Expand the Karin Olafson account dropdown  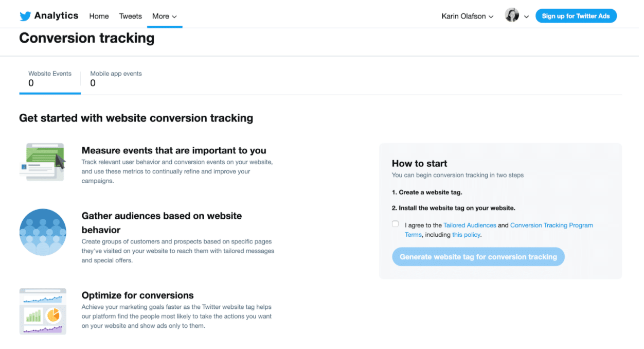pyautogui.click(x=468, y=16)
